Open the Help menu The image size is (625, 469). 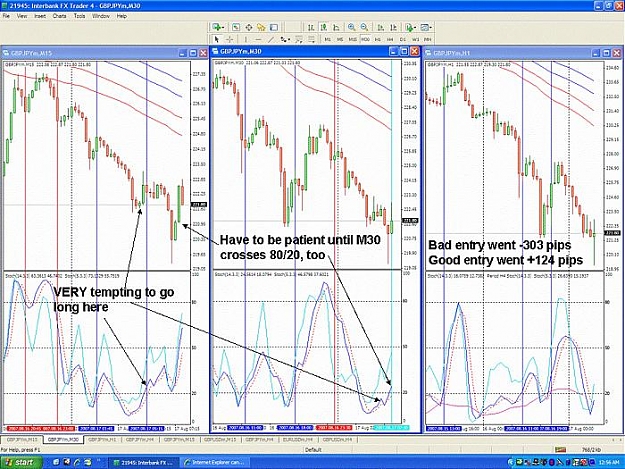tap(122, 16)
